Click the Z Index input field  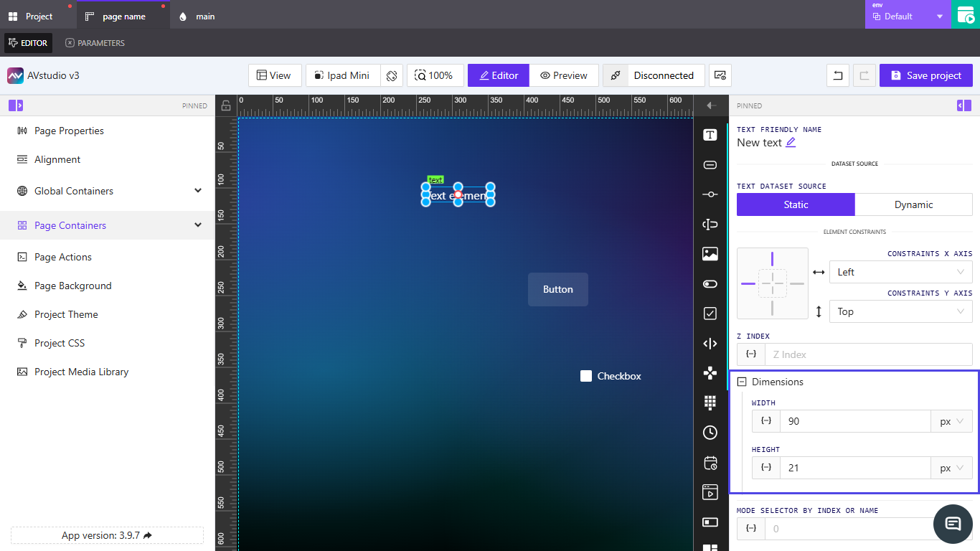868,354
